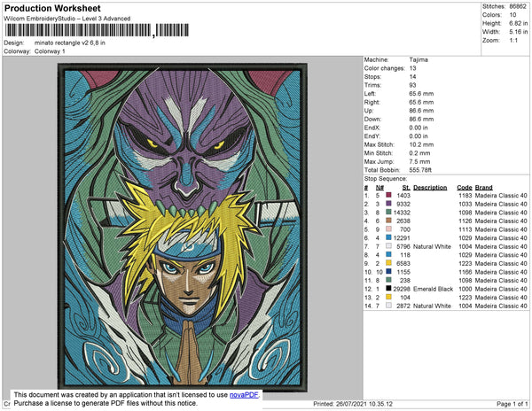Click 'Natural White' description in row 7

[x=432, y=246]
